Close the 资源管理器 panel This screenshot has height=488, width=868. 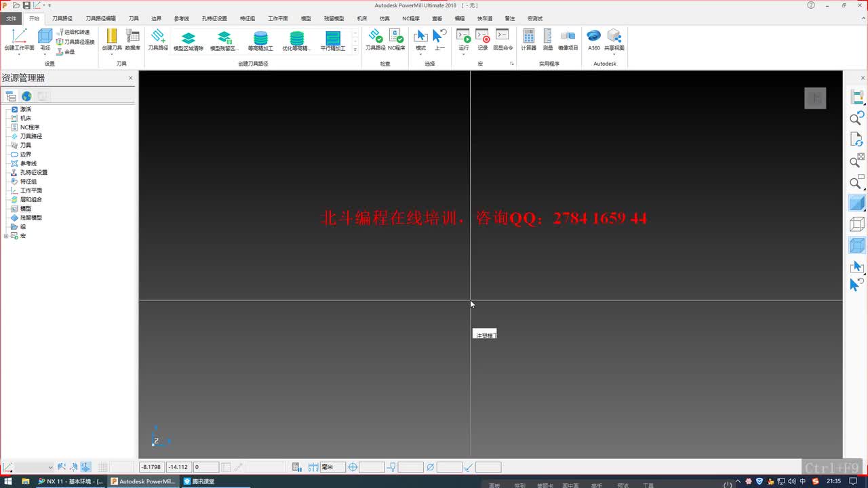[x=131, y=78]
